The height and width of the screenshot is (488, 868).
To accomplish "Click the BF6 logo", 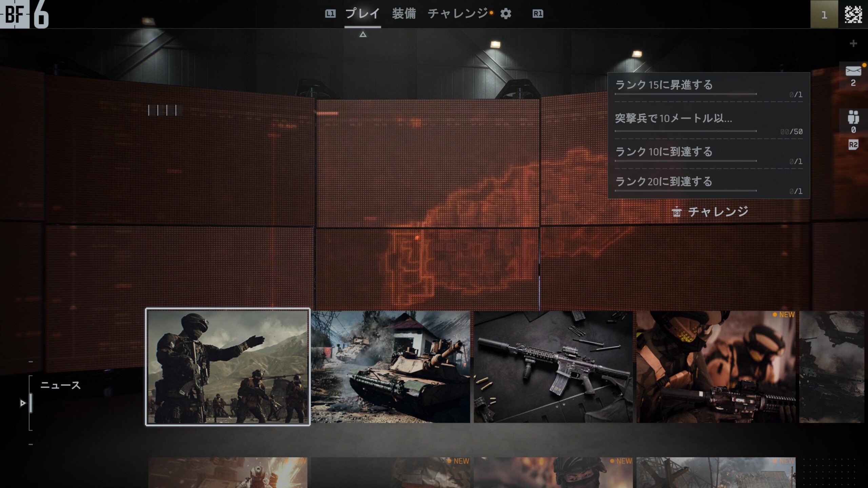I will 24,14.
